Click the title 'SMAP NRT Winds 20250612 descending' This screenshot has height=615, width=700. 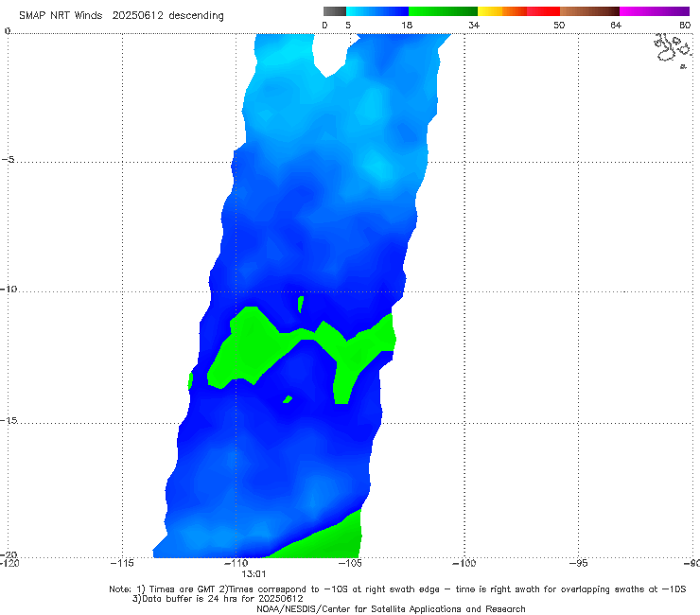121,16
